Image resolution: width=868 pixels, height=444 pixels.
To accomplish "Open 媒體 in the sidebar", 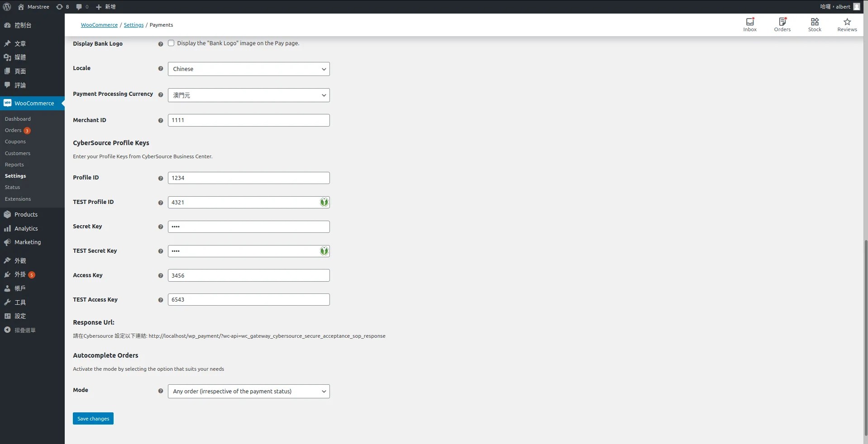I will click(x=32, y=57).
